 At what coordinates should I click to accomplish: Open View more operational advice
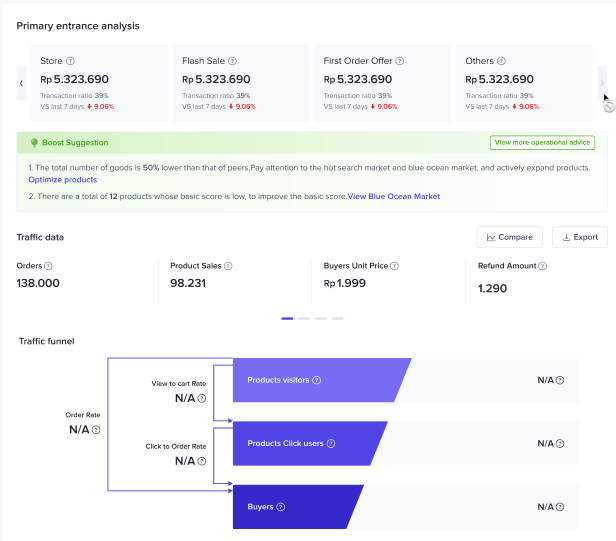point(542,143)
